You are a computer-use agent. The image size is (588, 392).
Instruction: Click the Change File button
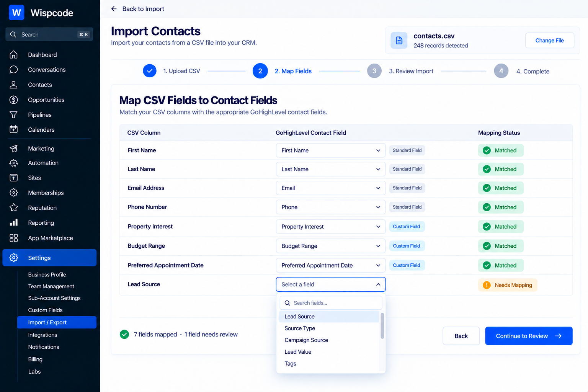click(x=549, y=40)
